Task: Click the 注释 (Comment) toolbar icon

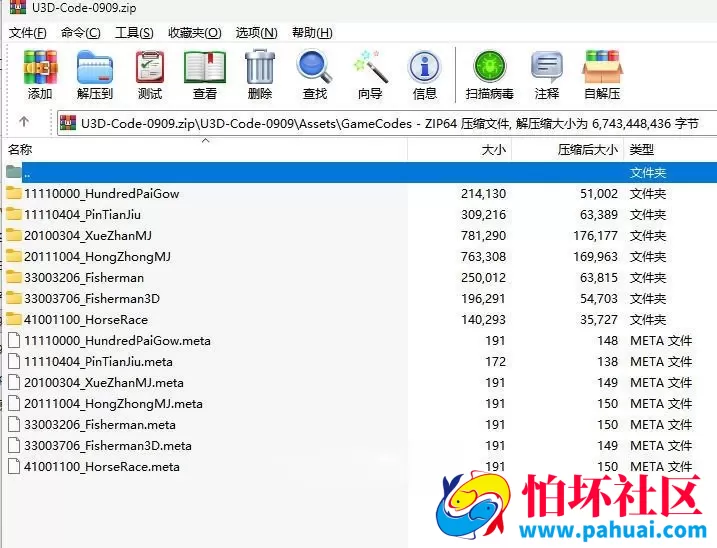Action: [x=547, y=67]
